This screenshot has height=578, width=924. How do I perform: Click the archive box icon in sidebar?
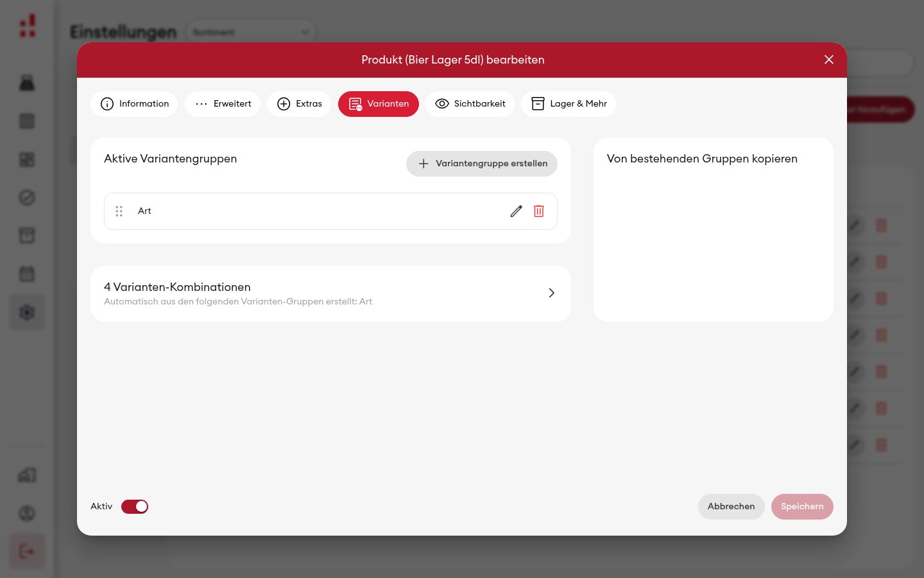coord(27,236)
